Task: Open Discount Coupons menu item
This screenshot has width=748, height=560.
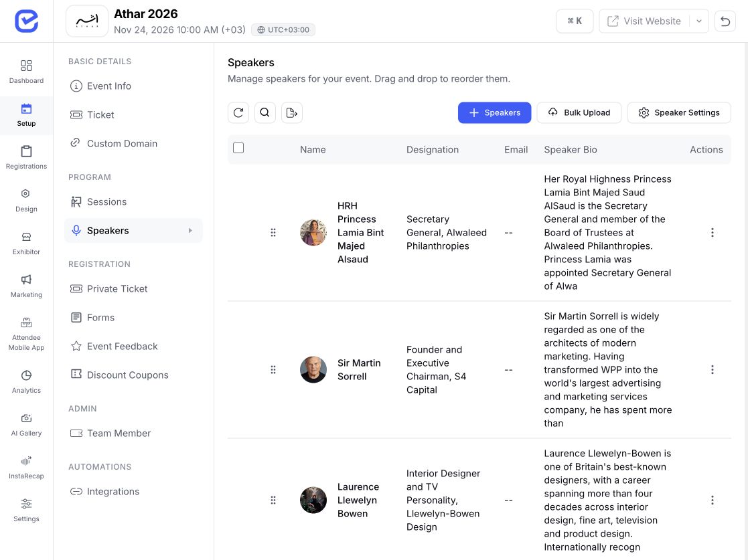Action: pos(133,375)
